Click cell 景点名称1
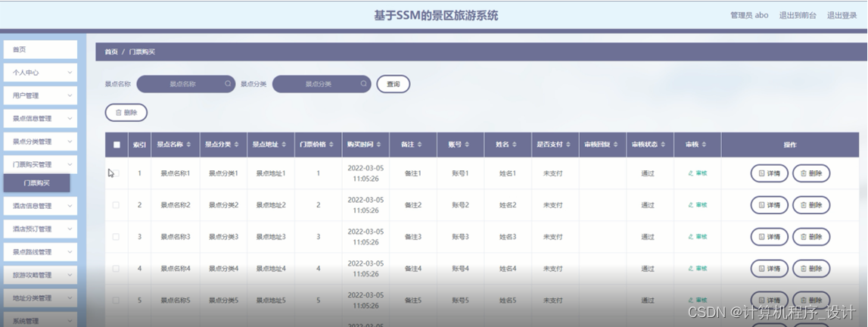 (176, 173)
